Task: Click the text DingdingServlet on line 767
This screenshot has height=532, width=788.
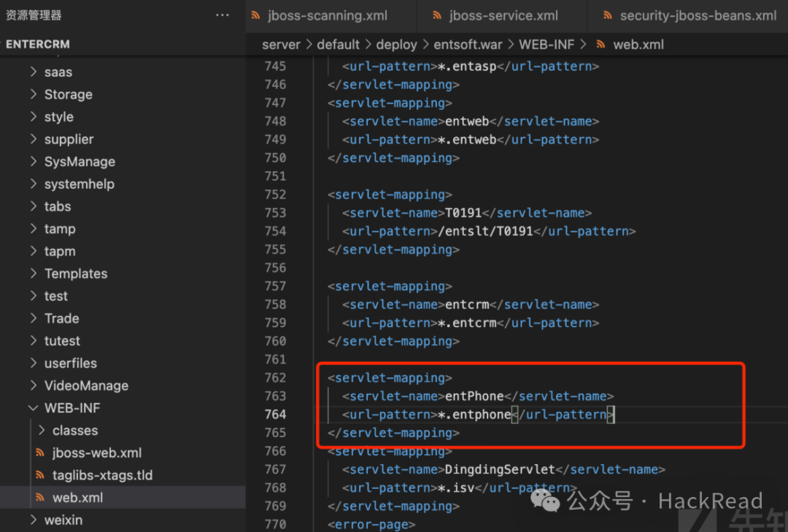Action: [x=500, y=470]
